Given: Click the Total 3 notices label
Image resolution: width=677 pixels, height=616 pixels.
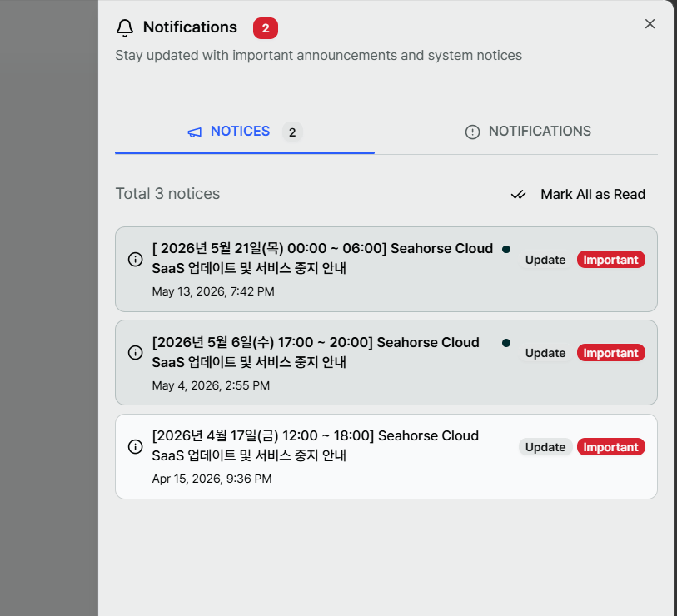Looking at the screenshot, I should coord(167,194).
